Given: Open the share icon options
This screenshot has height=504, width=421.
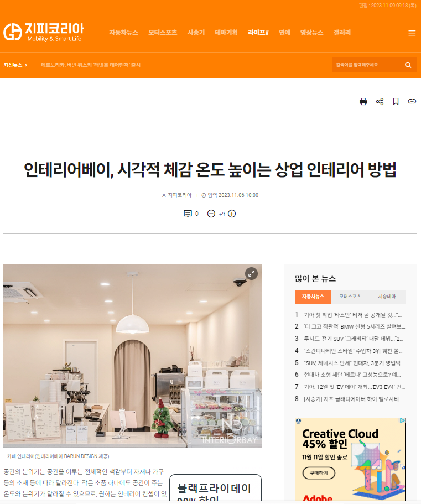Looking at the screenshot, I should pos(380,102).
